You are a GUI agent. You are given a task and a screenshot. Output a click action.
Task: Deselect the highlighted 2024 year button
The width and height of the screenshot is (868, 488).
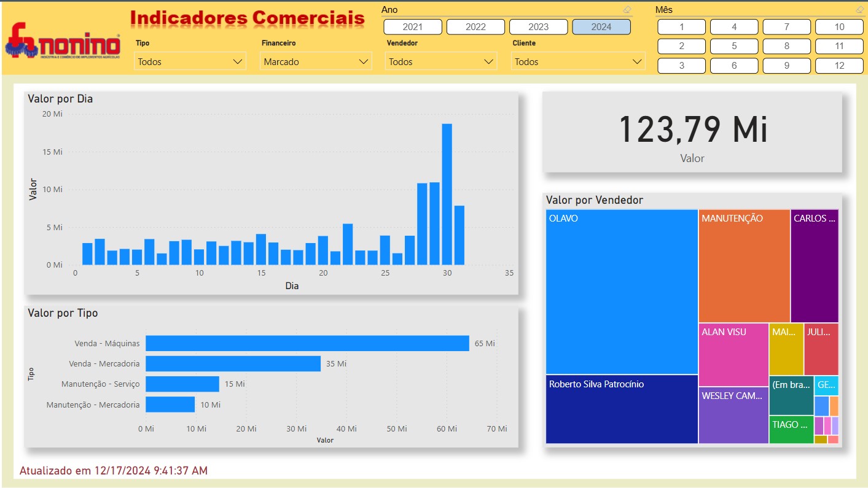pos(601,27)
